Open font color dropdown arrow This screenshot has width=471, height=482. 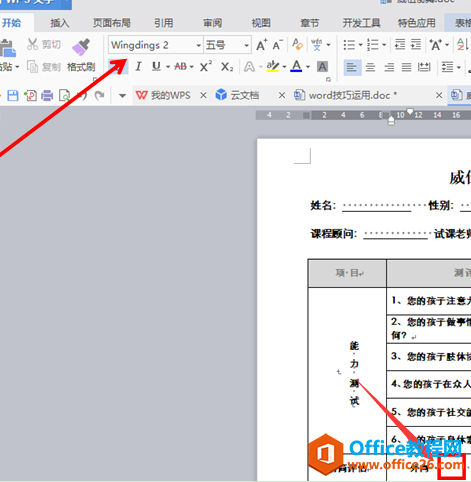tap(308, 67)
